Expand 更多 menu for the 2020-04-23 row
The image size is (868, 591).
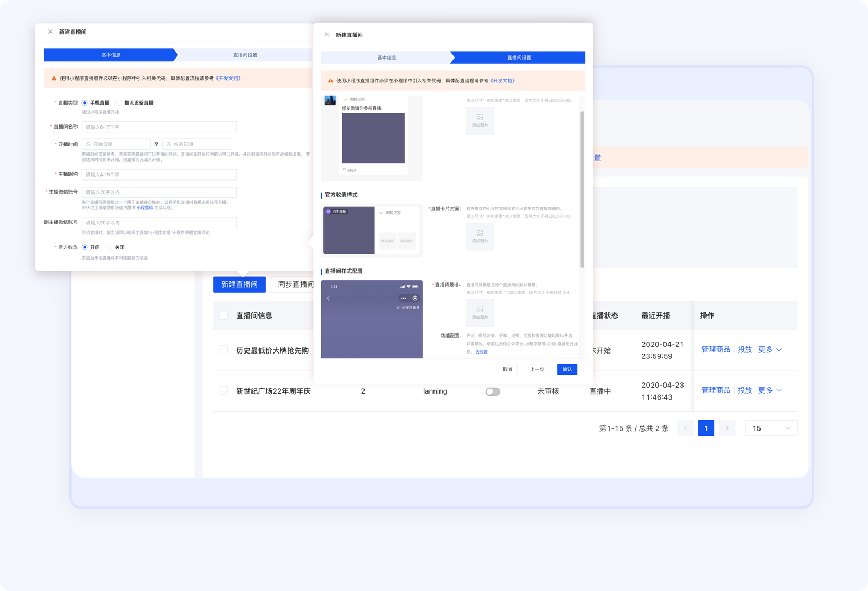coord(770,390)
